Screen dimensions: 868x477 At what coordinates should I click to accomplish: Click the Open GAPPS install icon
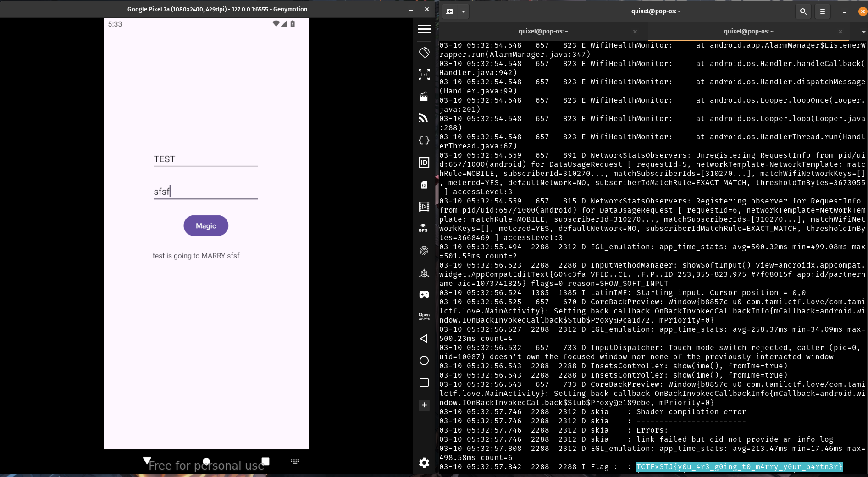click(424, 317)
